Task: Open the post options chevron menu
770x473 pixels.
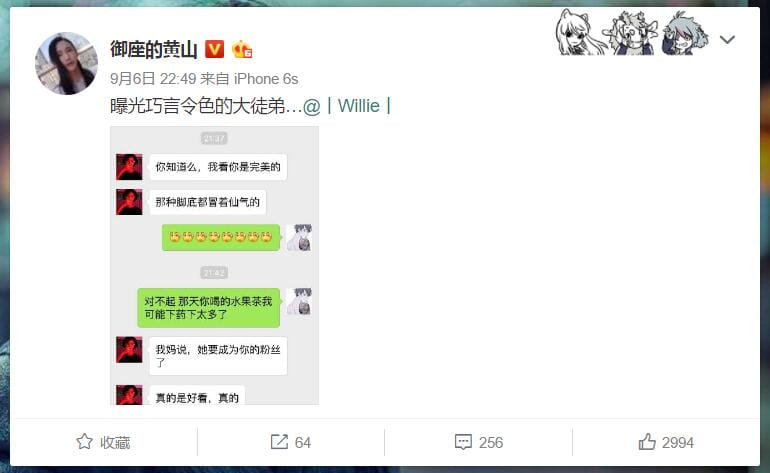Action: coord(727,39)
